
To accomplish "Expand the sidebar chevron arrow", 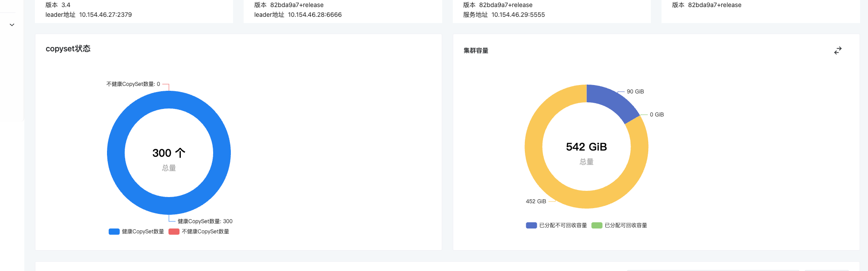I will point(12,25).
